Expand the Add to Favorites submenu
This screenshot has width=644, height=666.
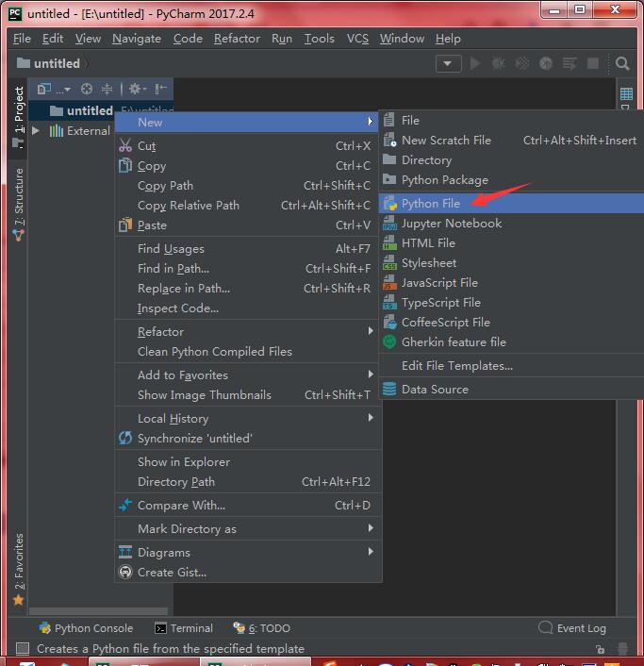[247, 375]
